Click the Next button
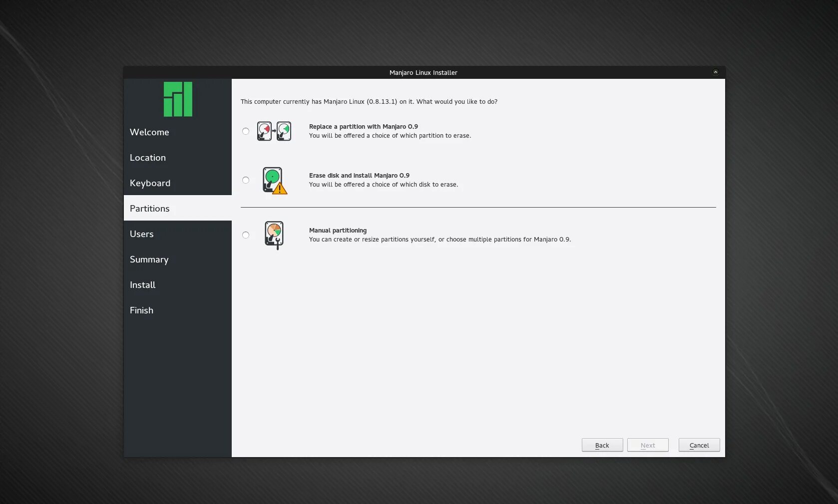This screenshot has height=504, width=838. click(x=648, y=445)
